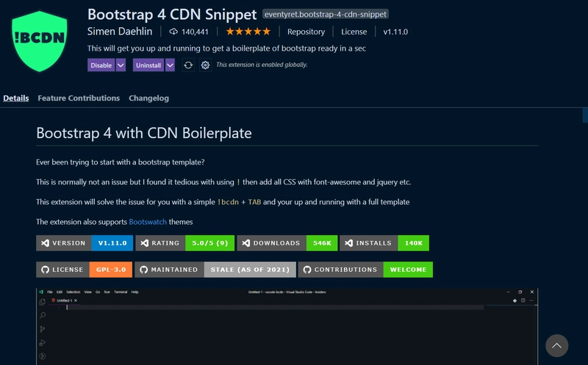Click the Bootstrap 4 with CDN Boilerplate heading
The width and height of the screenshot is (588, 365).
[x=144, y=133]
